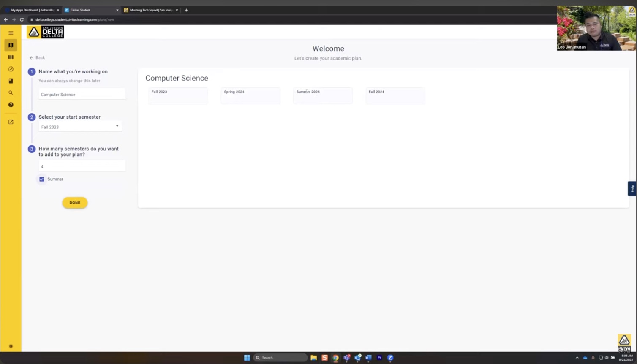
Task: Switch to the My Apps Dashboard tab
Action: click(x=30, y=10)
